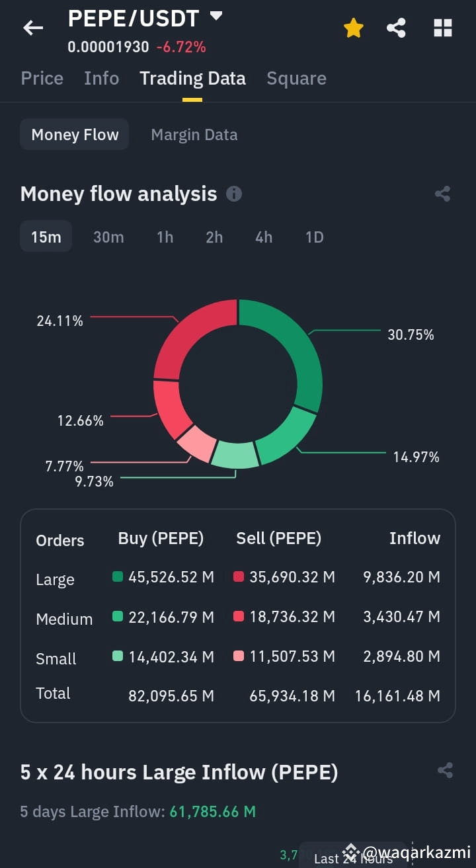
Task: Tap the Inflow column header
Action: (415, 539)
